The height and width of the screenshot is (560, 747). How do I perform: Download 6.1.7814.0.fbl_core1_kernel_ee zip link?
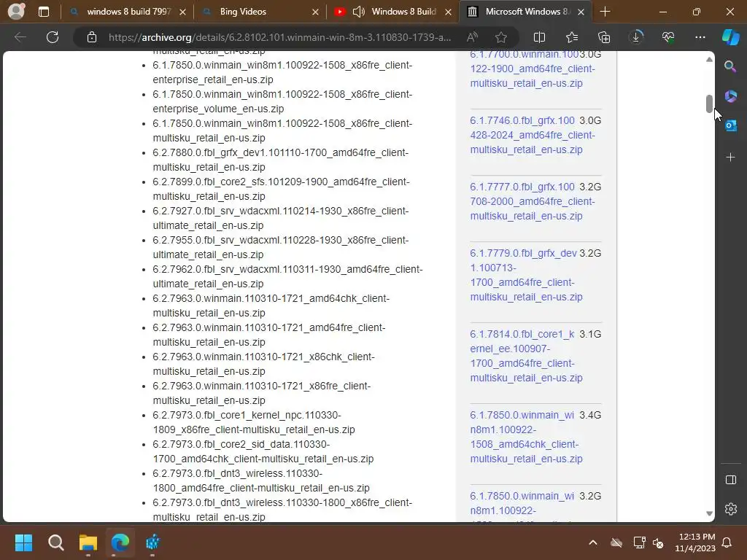[526, 356]
